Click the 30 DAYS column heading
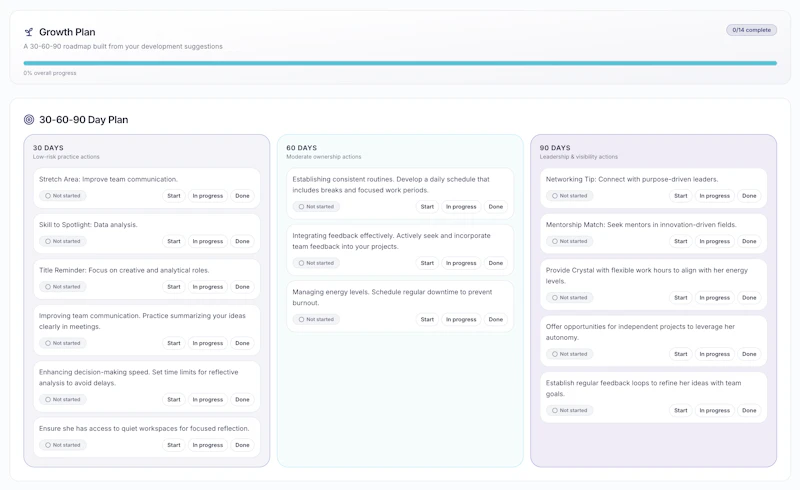The width and height of the screenshot is (800, 490). [48, 148]
